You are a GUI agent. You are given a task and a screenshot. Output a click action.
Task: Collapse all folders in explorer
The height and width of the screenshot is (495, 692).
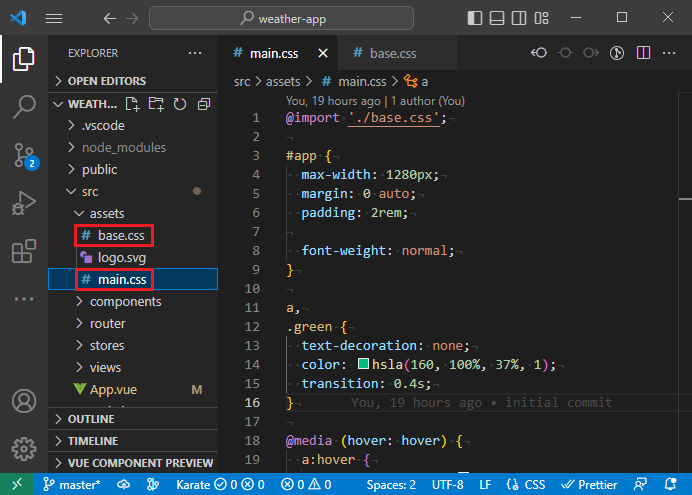203,104
